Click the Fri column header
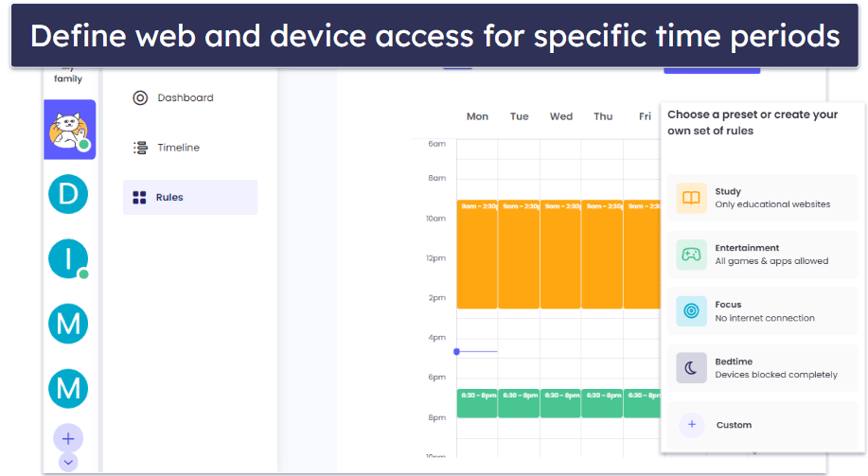Image resolution: width=868 pixels, height=476 pixels. (x=645, y=116)
